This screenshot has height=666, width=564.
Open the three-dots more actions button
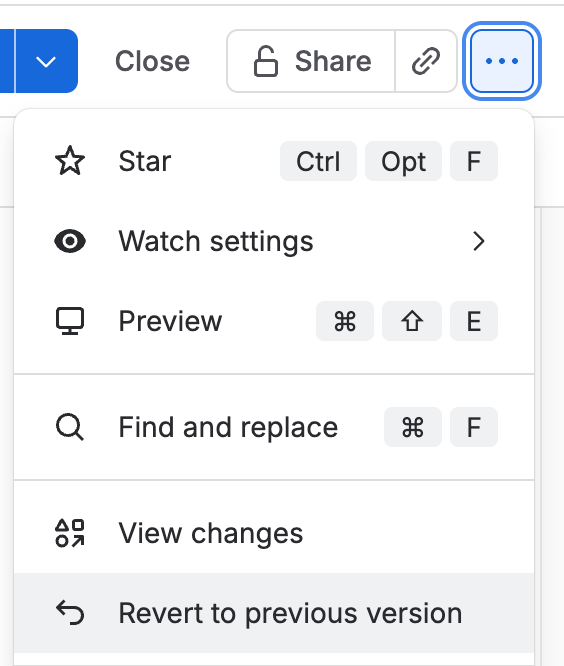coord(502,61)
